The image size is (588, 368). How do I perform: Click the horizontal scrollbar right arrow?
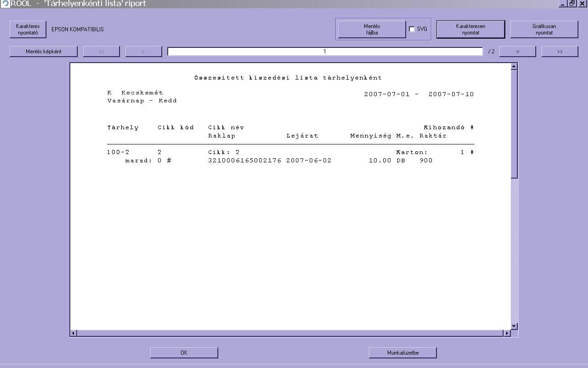507,333
